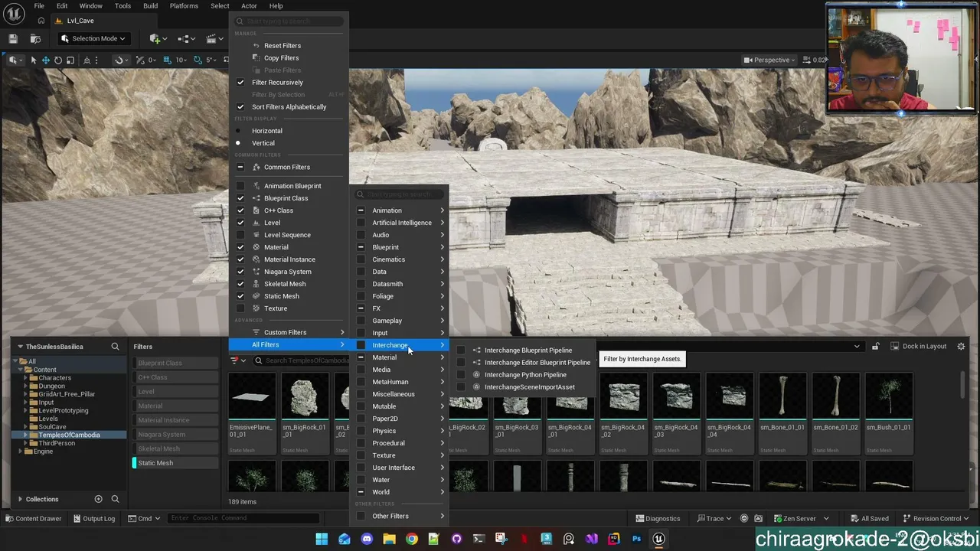Open the Chrome taskbar icon
This screenshot has width=980, height=551.
(412, 539)
